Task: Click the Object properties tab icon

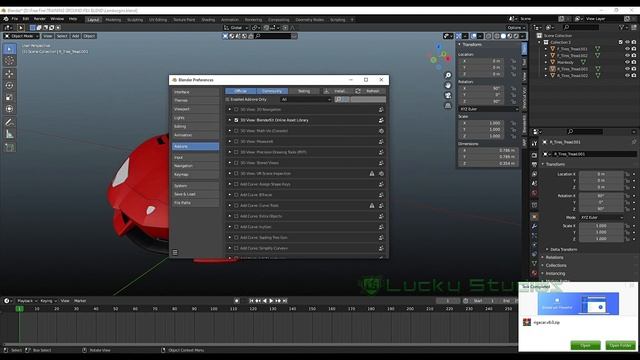Action: click(534, 217)
